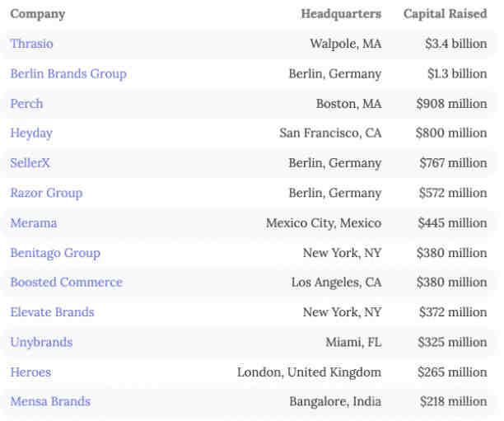Image resolution: width=504 pixels, height=421 pixels.
Task: Visit the Unybrands link
Action: 41,342
